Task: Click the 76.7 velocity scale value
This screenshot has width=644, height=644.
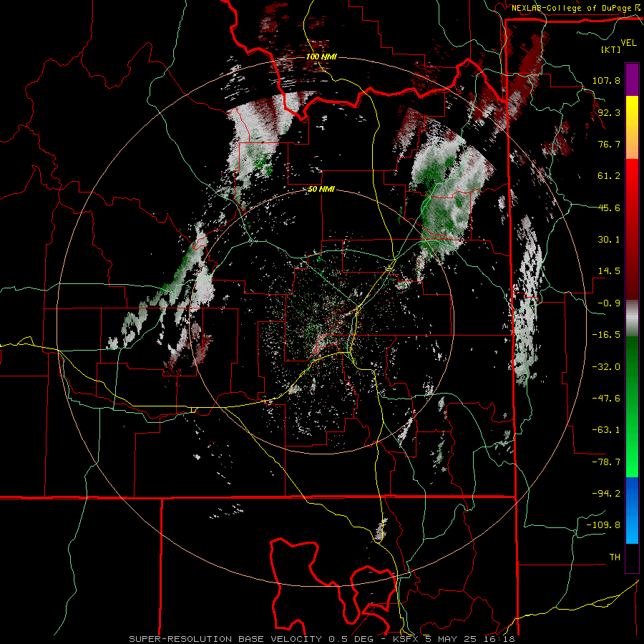Action: pyautogui.click(x=609, y=144)
